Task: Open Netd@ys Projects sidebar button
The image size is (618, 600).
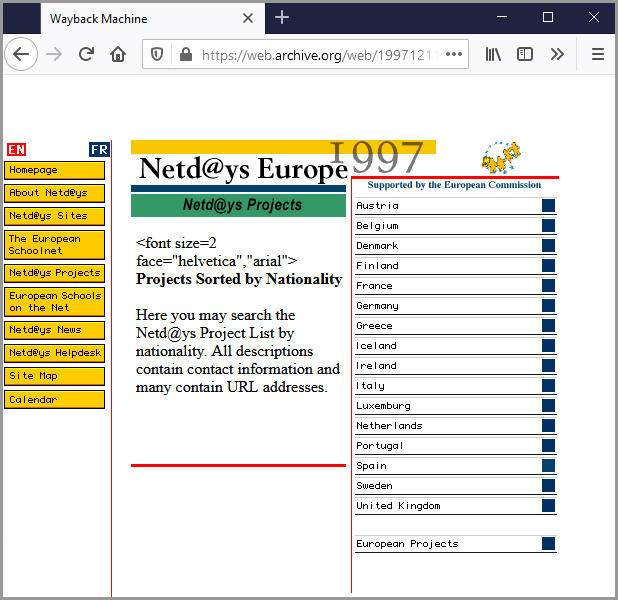Action: click(54, 273)
